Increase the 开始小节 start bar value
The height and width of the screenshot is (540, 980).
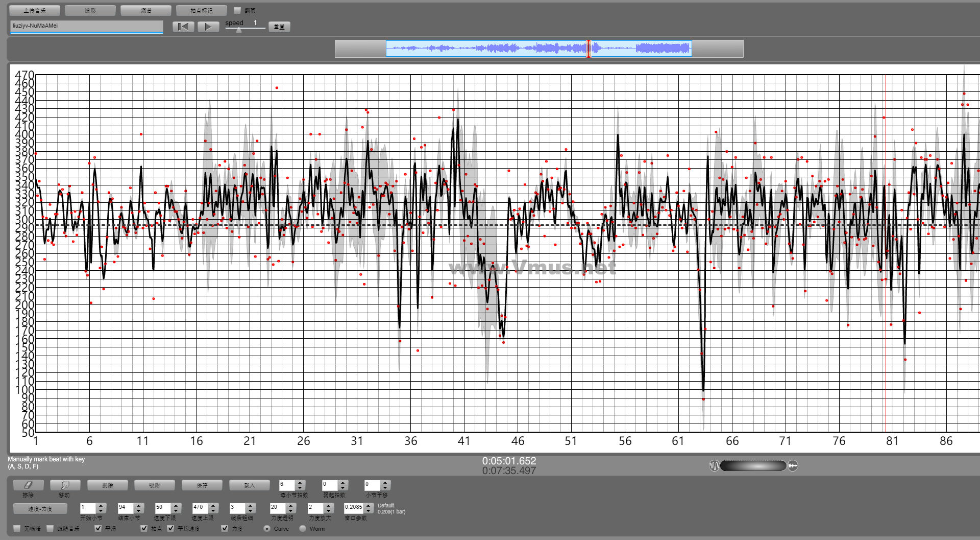pyautogui.click(x=101, y=506)
